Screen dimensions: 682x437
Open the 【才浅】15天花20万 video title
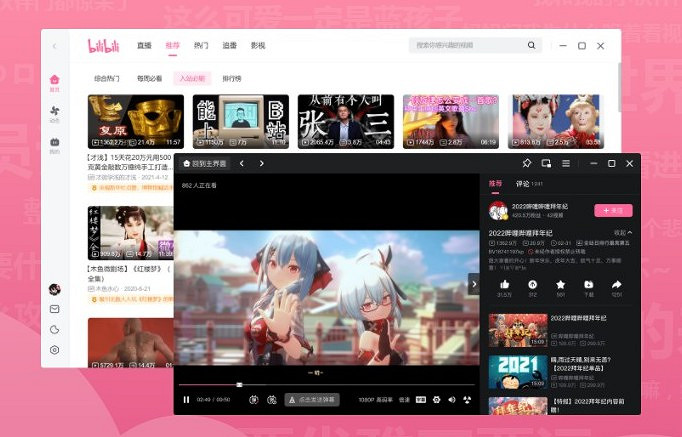(130, 162)
